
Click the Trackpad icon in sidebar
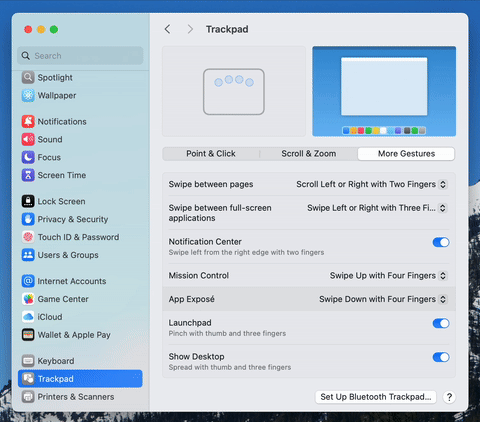coord(28,379)
